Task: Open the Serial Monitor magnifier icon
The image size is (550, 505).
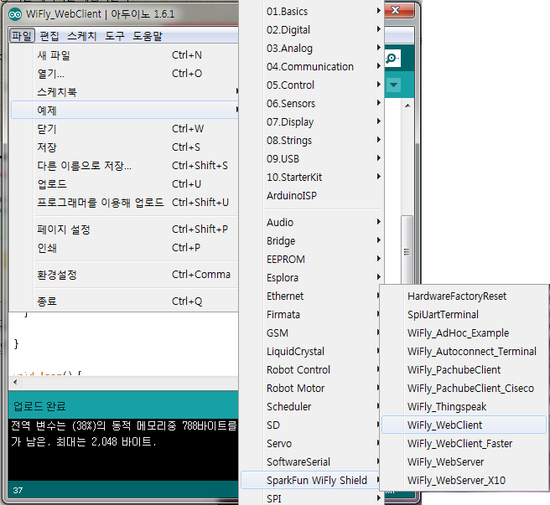Action: point(393,58)
